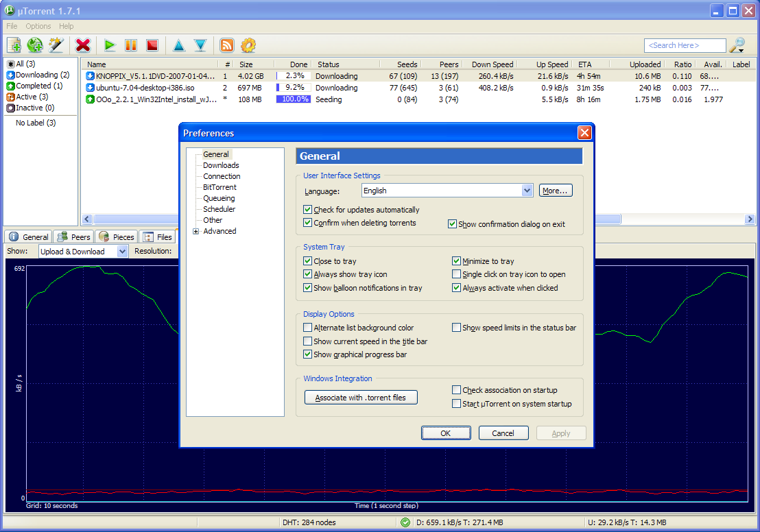The image size is (760, 532).
Task: Pause the torrent using the toolbar pause icon
Action: point(131,45)
